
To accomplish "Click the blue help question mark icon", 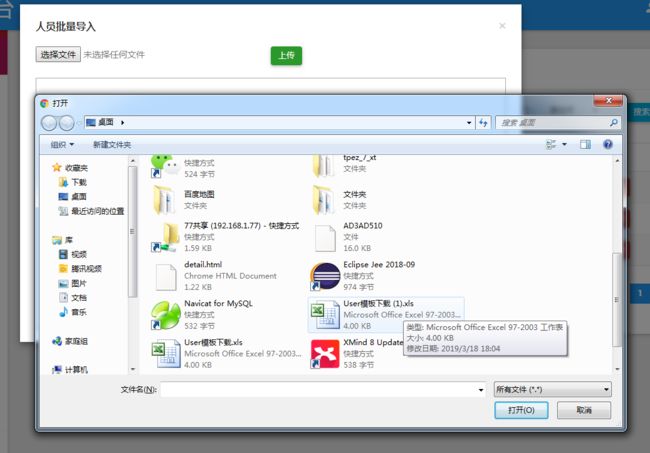I will (x=608, y=144).
